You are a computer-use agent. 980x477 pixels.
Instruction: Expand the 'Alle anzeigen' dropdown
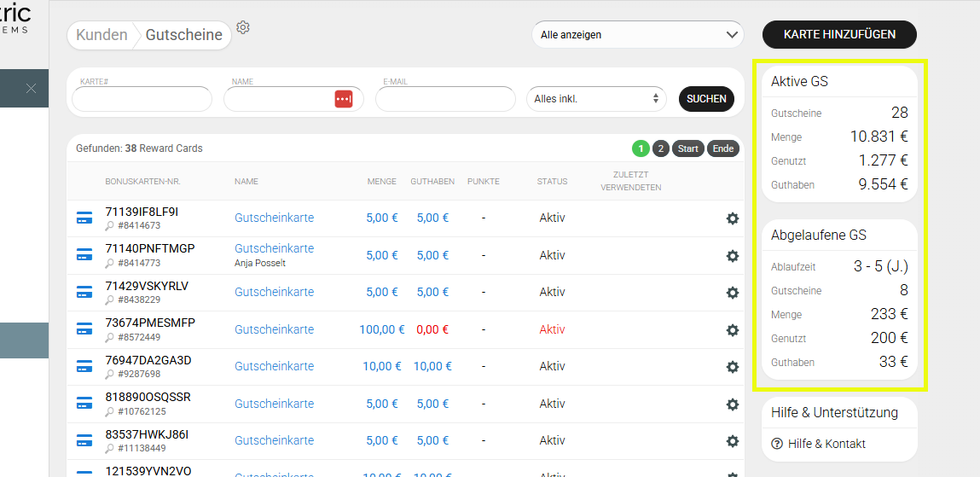point(637,35)
